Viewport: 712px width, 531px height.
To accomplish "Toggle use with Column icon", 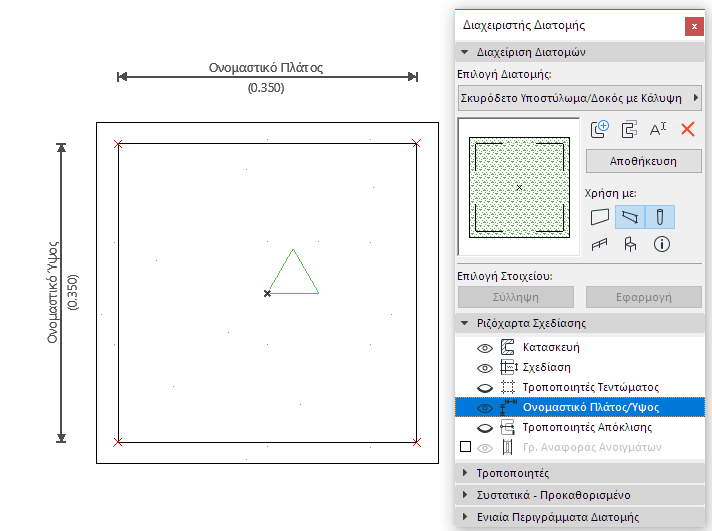I will [660, 217].
